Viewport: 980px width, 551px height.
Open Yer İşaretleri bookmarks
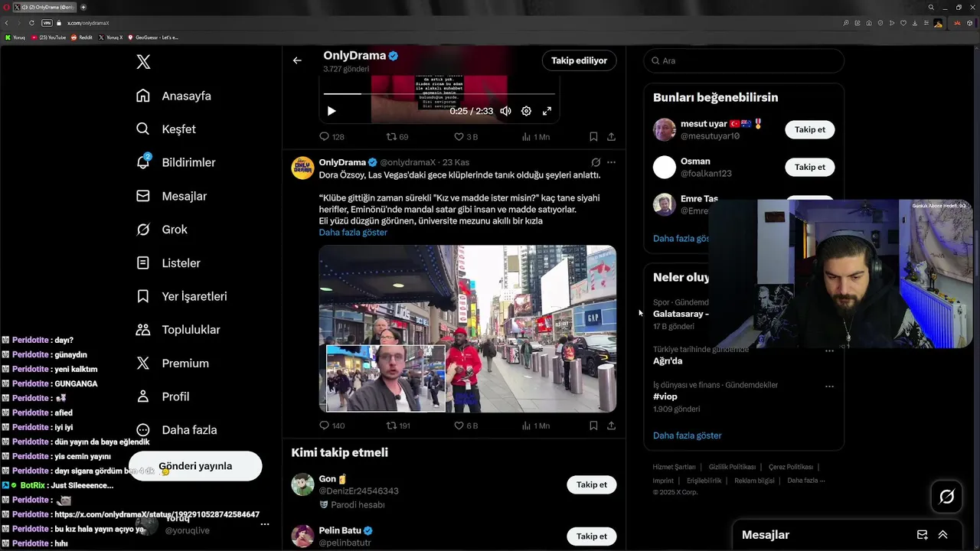[181, 296]
